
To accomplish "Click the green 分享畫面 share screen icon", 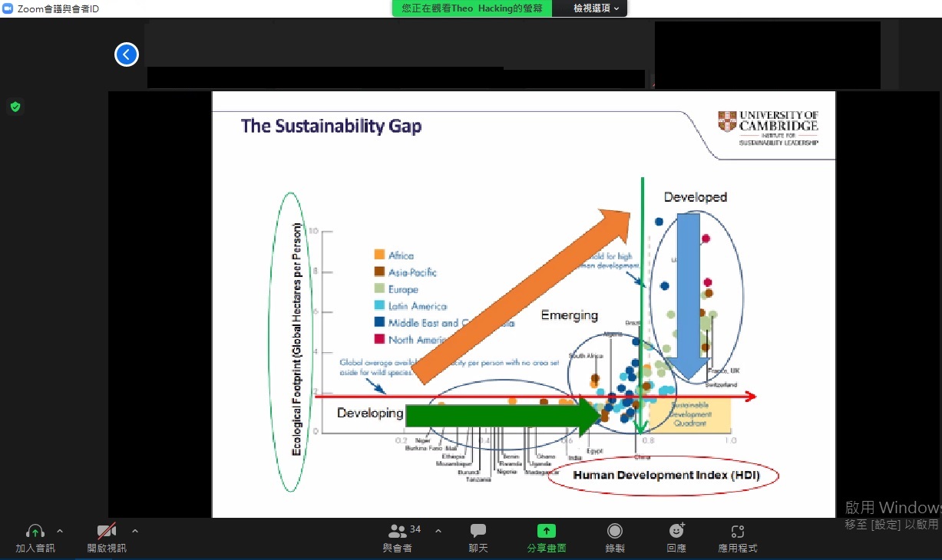I will pyautogui.click(x=546, y=531).
